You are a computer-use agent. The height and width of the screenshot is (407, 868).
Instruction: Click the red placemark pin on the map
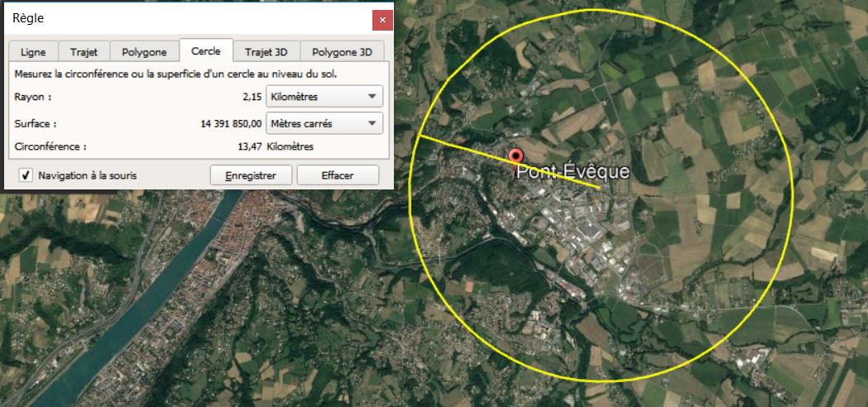517,157
